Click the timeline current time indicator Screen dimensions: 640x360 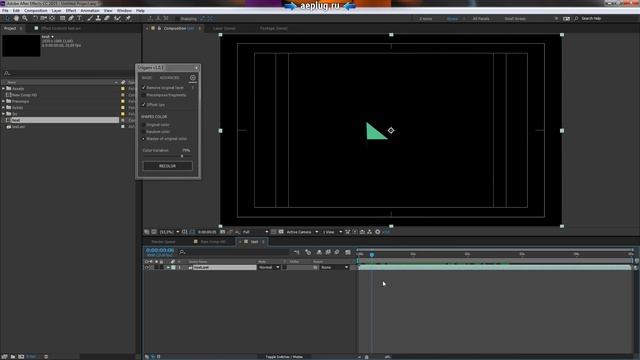coord(372,255)
